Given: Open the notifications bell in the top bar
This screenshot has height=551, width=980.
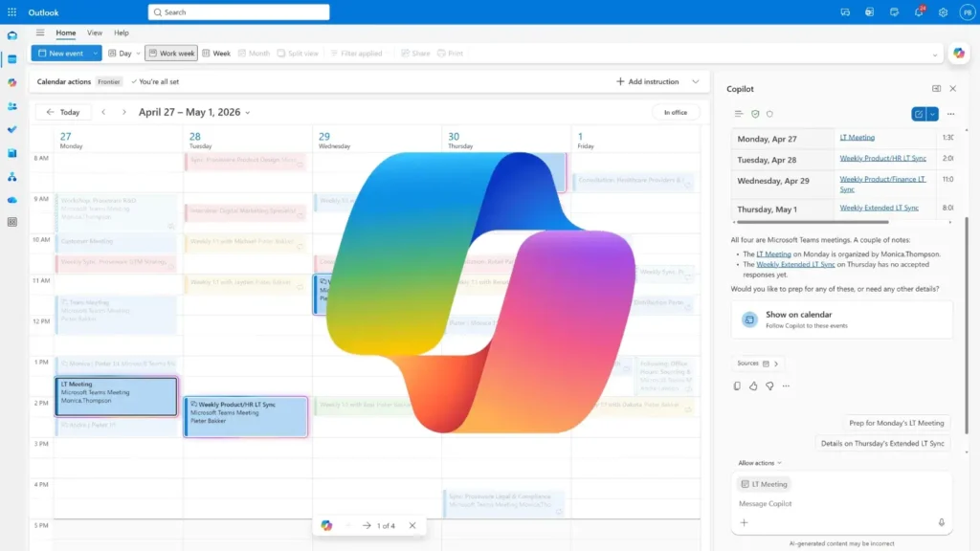Looking at the screenshot, I should click(918, 11).
